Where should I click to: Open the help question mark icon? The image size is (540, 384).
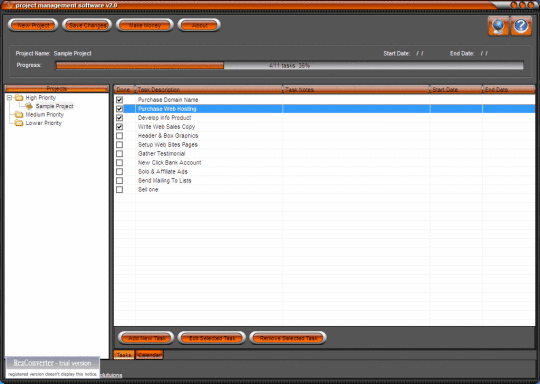(521, 26)
